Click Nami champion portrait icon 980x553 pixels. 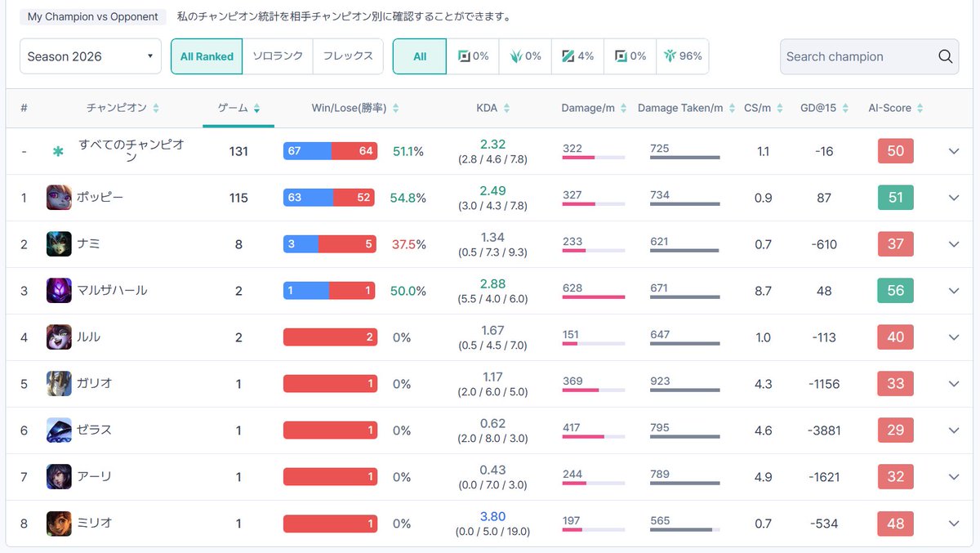coord(59,244)
